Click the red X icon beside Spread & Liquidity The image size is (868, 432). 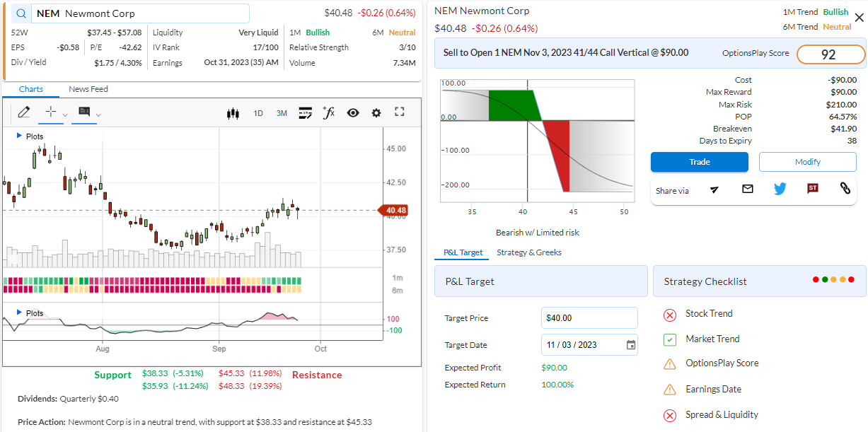(x=669, y=415)
